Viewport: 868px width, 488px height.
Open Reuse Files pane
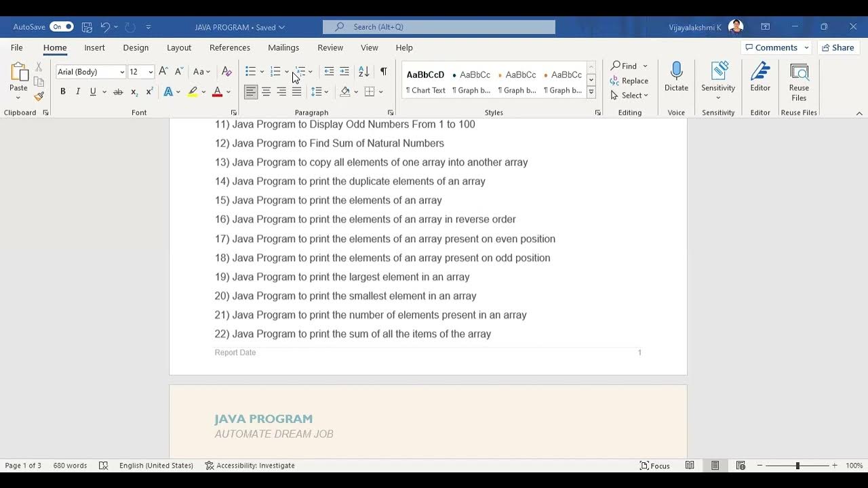pos(799,81)
